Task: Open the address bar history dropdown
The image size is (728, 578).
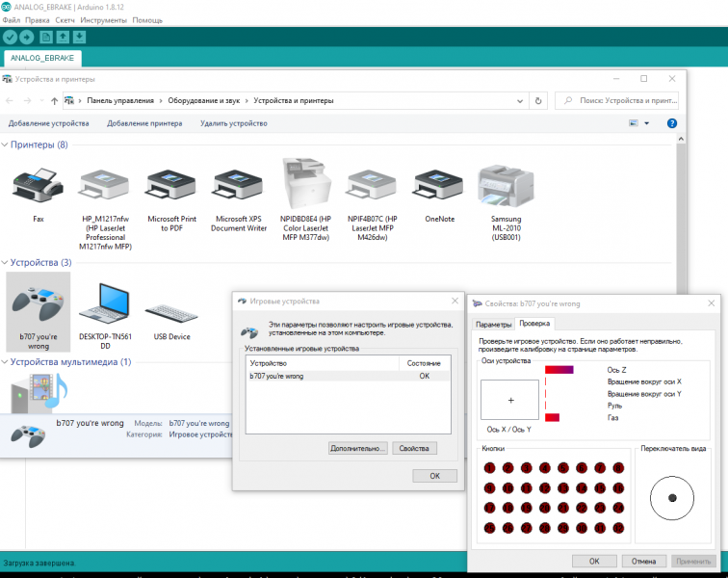Action: tap(520, 101)
